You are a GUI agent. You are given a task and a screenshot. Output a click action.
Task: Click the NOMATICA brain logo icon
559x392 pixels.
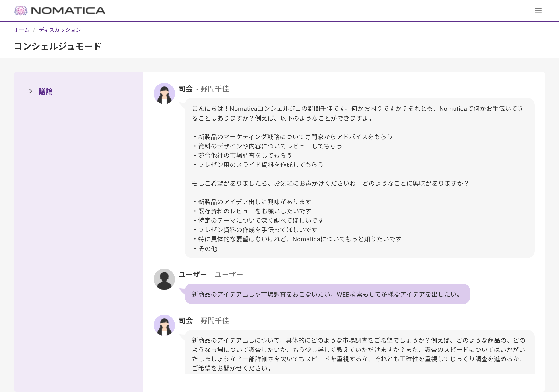[x=21, y=10]
